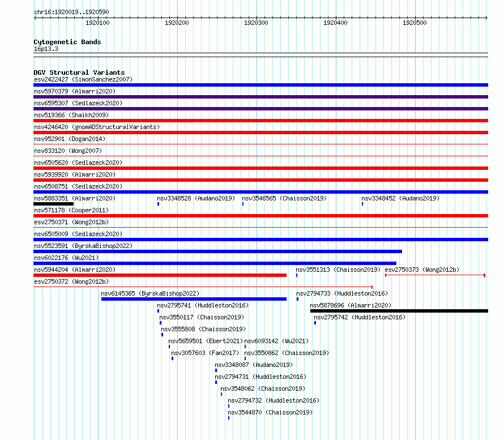This screenshot has height=440, width=504.
Task: Click the blue bar under nsv5523591
Action: (x=217, y=251)
